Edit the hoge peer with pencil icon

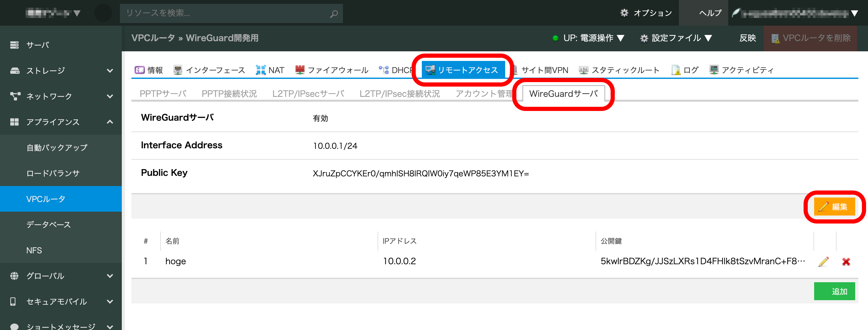point(823,261)
